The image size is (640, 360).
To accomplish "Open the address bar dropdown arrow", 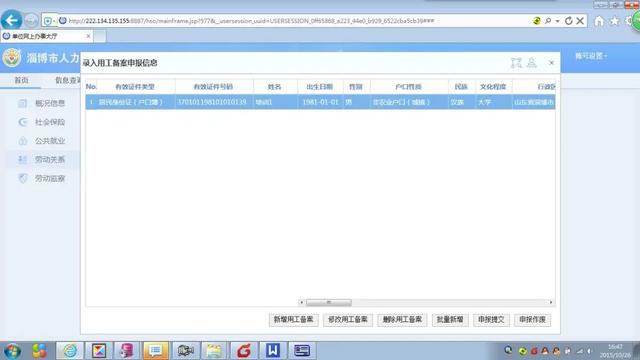I will [557, 21].
